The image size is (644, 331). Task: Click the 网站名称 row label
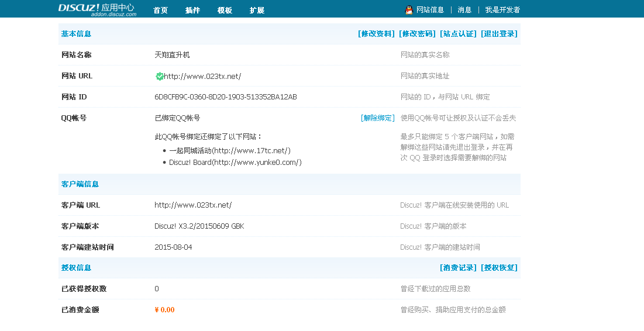pos(77,55)
